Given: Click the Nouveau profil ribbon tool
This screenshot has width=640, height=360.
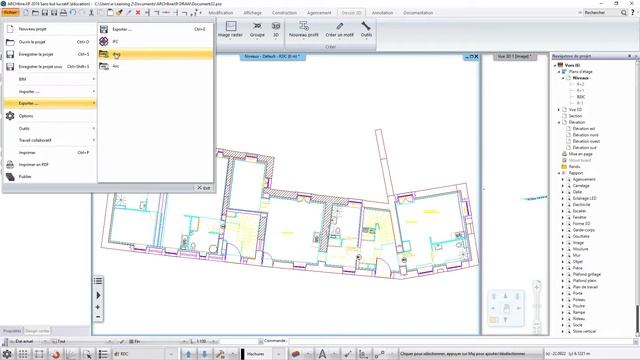Looking at the screenshot, I should click(303, 29).
